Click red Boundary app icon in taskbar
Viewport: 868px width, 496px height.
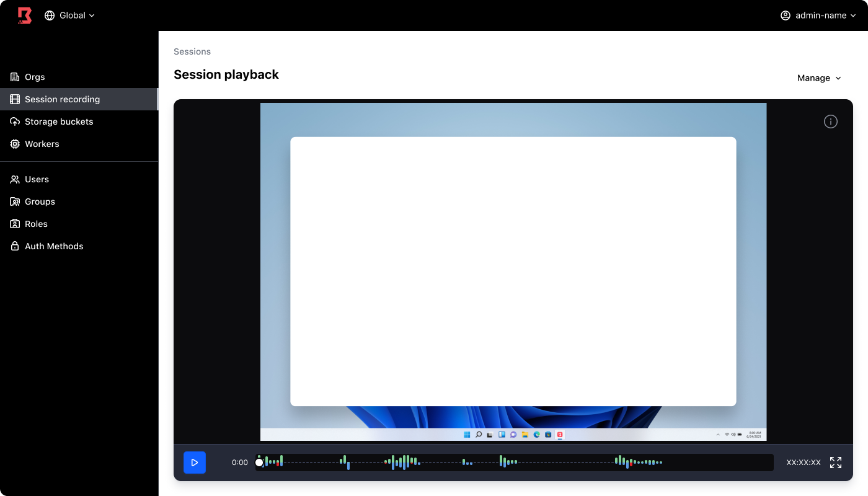pyautogui.click(x=560, y=435)
